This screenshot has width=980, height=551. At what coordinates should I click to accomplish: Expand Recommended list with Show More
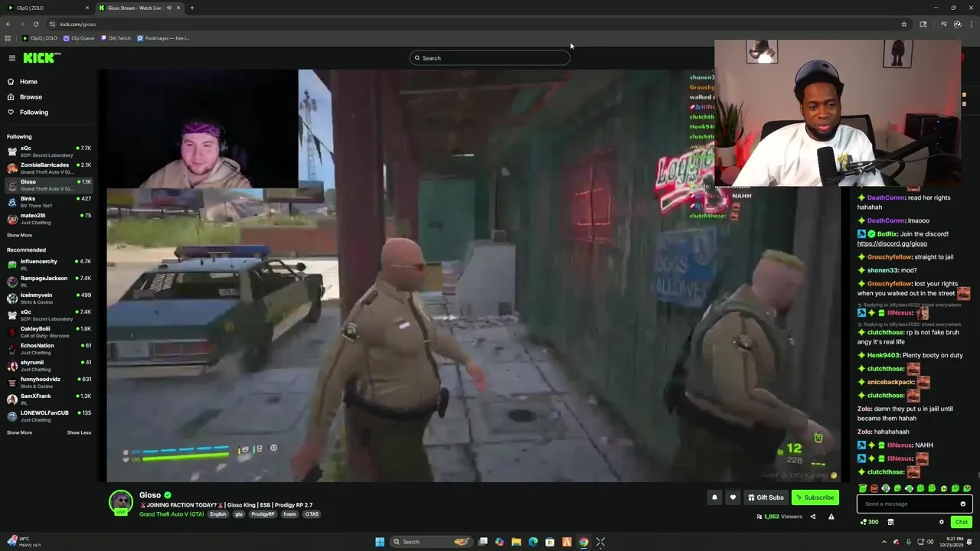(19, 433)
